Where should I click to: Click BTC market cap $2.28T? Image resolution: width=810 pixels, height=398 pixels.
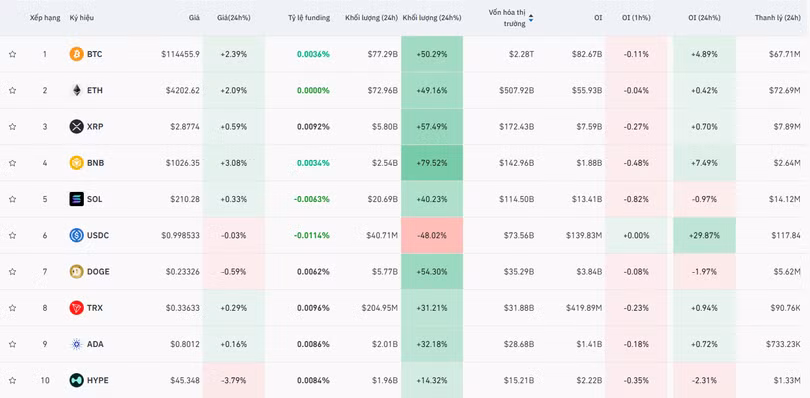(521, 54)
